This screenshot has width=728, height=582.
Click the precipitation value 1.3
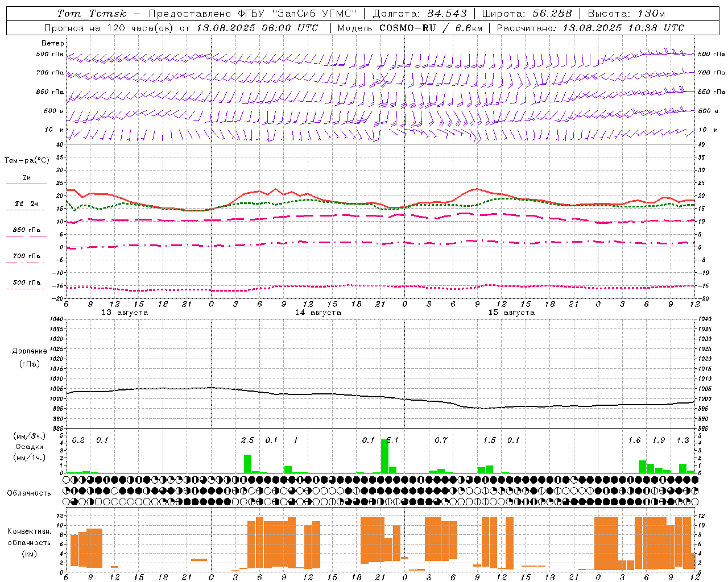click(682, 440)
